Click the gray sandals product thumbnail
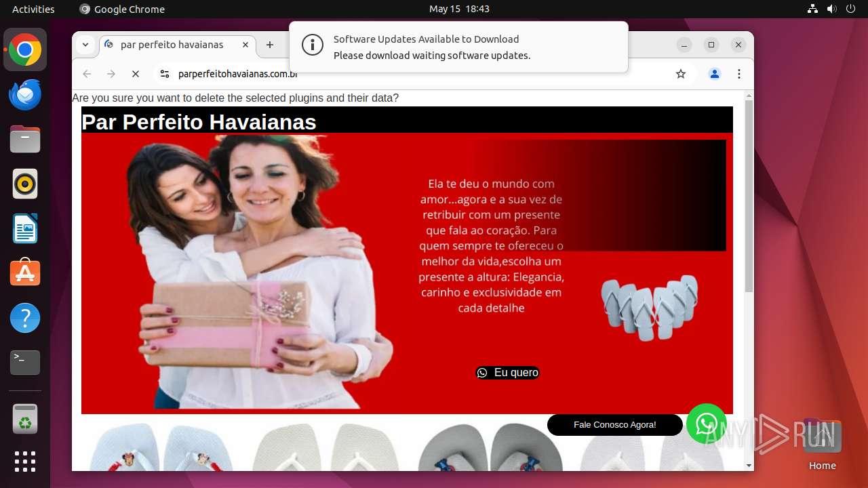Viewport: 868px width, 488px height. [490, 447]
